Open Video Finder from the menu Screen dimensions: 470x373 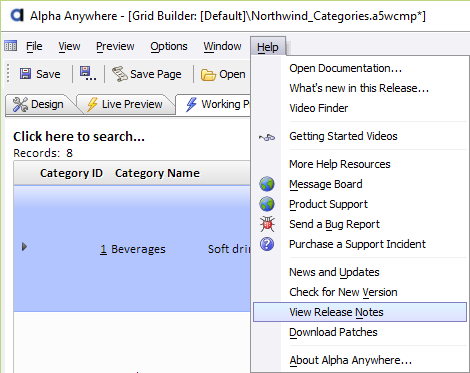[319, 108]
